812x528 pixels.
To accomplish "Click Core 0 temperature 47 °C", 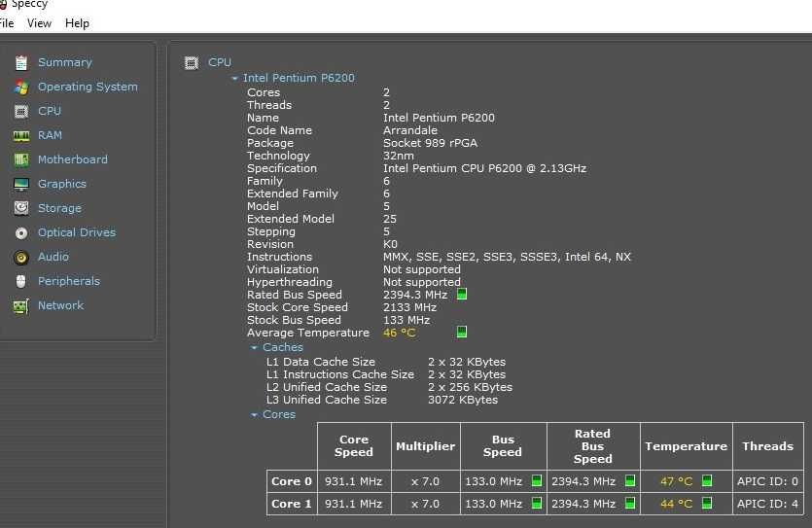I will (x=676, y=481).
